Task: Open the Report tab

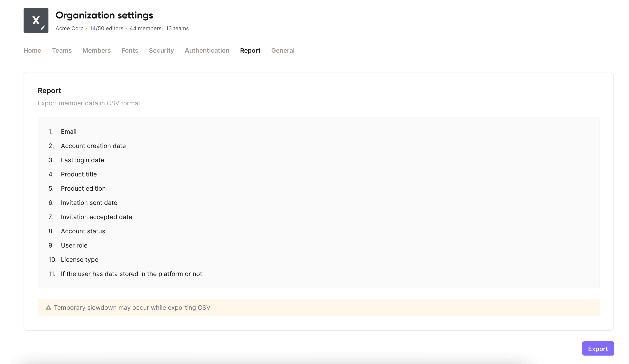Action: [250, 50]
